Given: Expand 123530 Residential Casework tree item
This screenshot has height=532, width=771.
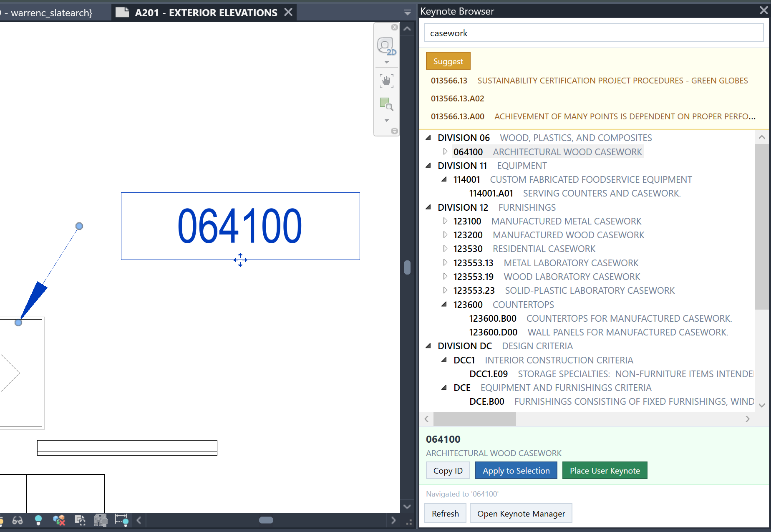Looking at the screenshot, I should click(445, 249).
